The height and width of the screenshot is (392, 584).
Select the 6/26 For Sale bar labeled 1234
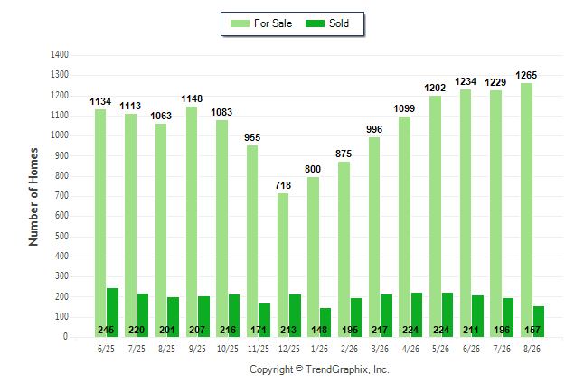[x=466, y=213]
